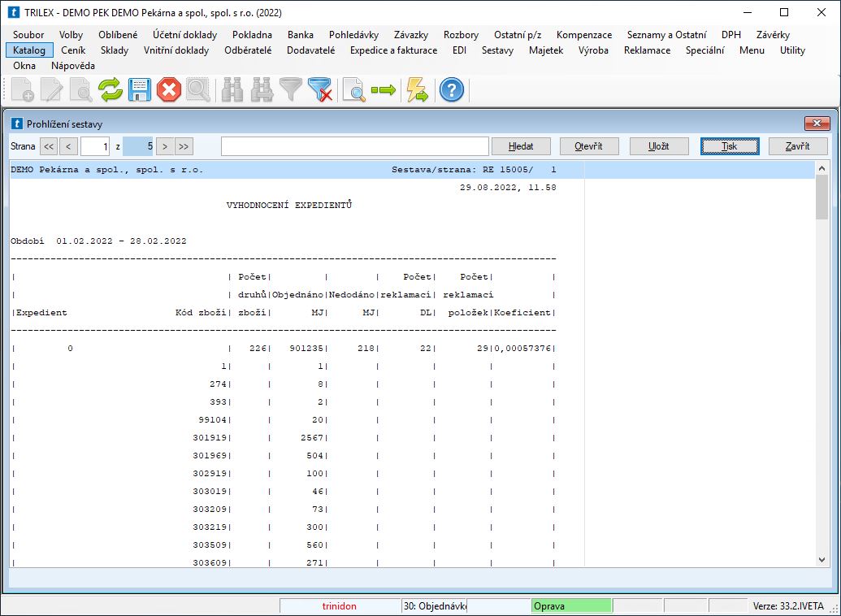Image resolution: width=841 pixels, height=616 pixels.
Task: Open the Výroba menu
Action: 593,50
